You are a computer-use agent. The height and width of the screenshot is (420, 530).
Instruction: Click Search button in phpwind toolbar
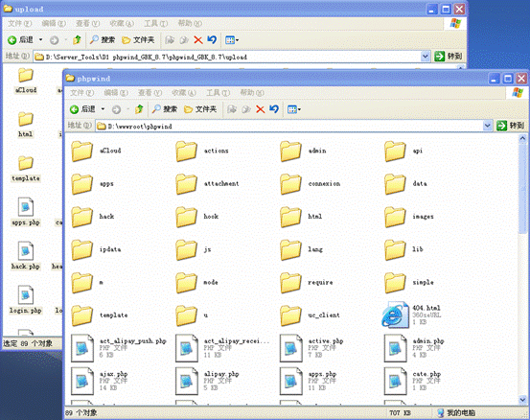tap(165, 109)
